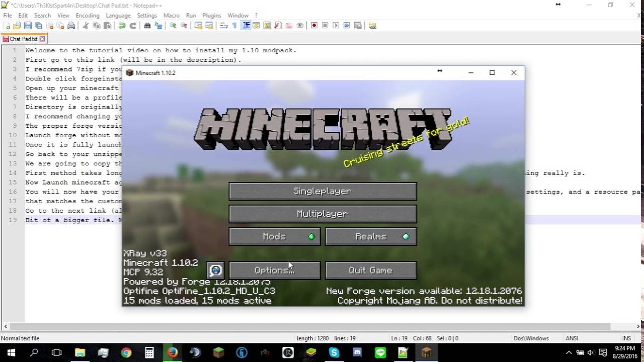Click the Function List icon in toolbar
This screenshot has height=362, width=644.
278,26
